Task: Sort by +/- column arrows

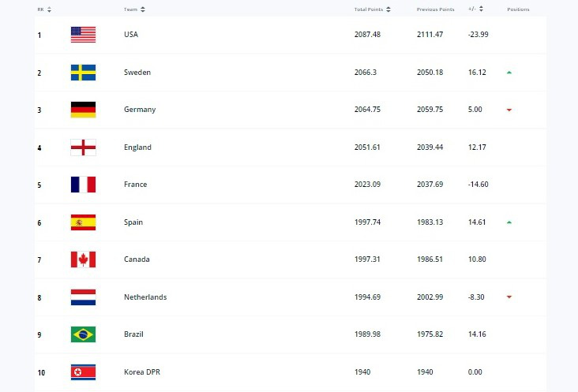Action: tap(481, 9)
